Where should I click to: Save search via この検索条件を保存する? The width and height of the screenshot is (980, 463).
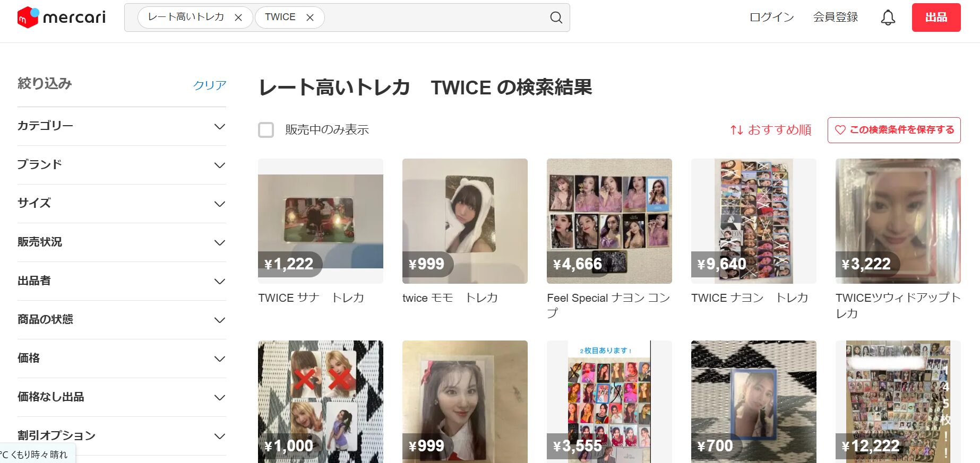tap(894, 130)
